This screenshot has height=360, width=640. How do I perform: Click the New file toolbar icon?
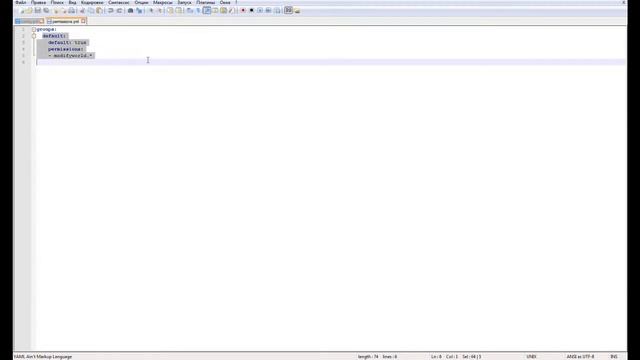pos(22,11)
